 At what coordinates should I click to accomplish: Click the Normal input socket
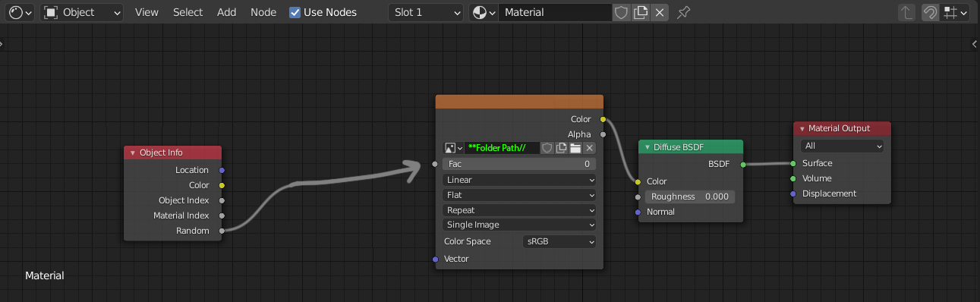coord(638,212)
